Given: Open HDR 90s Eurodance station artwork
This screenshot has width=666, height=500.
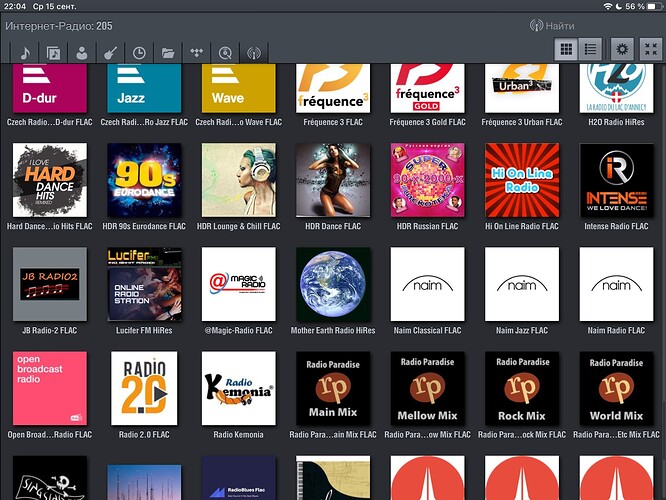Looking at the screenshot, I should click(x=144, y=180).
